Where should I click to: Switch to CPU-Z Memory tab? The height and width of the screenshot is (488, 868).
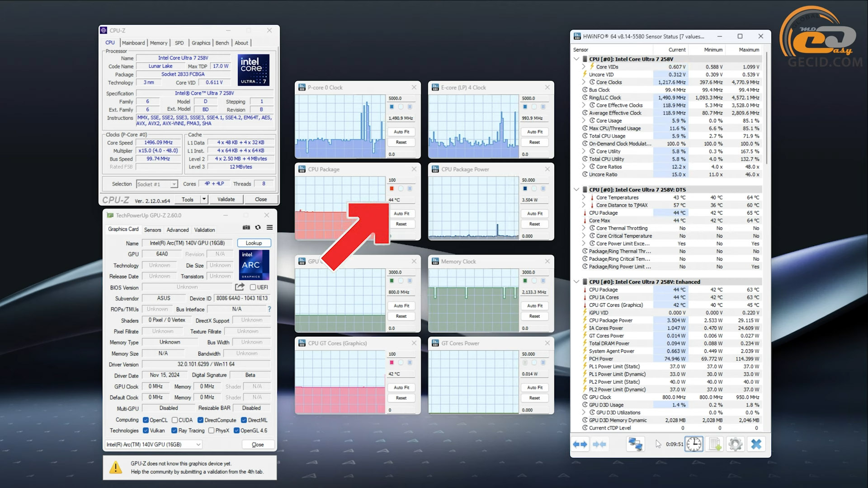[159, 43]
